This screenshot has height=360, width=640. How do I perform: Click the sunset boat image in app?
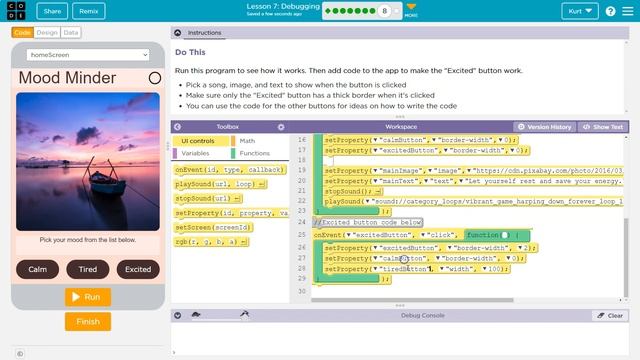tap(88, 162)
